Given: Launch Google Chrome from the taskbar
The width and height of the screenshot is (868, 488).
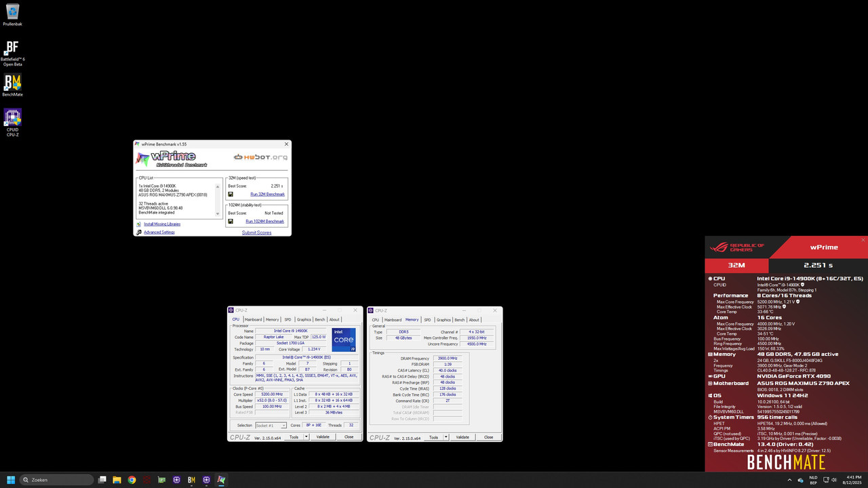Looking at the screenshot, I should 132,480.
